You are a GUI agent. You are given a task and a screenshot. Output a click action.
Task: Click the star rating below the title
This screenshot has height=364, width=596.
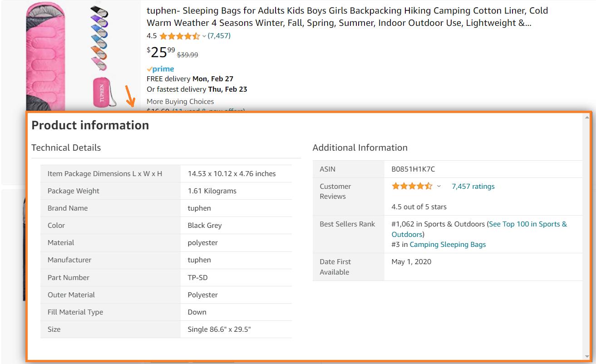[x=180, y=35]
